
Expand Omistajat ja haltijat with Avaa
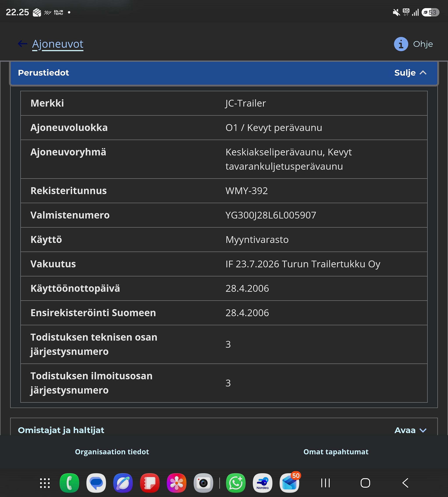[410, 430]
